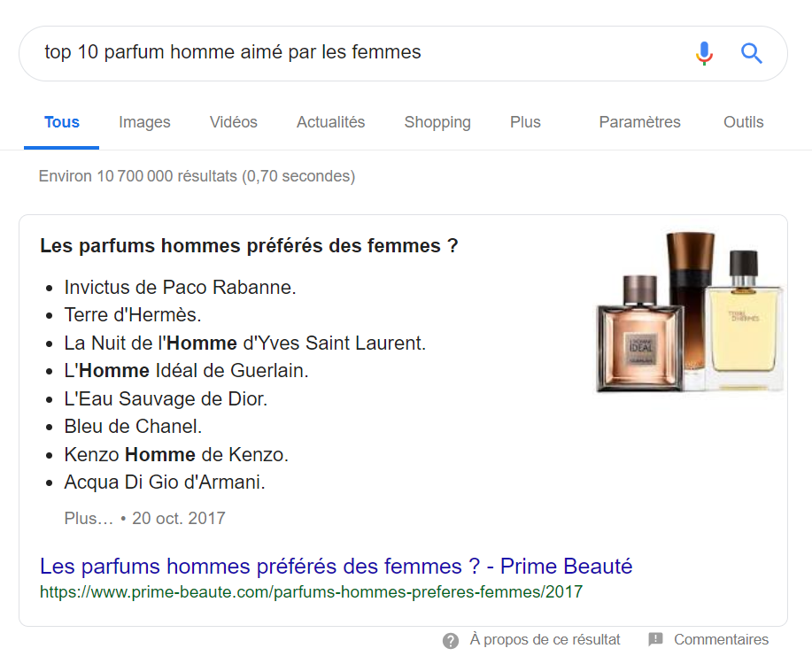Go to the Shopping tab
This screenshot has height=656, width=812.
point(437,122)
